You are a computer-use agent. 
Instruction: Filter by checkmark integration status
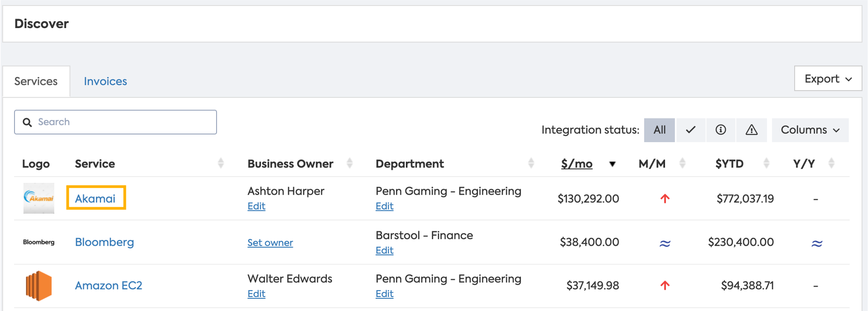tap(690, 130)
